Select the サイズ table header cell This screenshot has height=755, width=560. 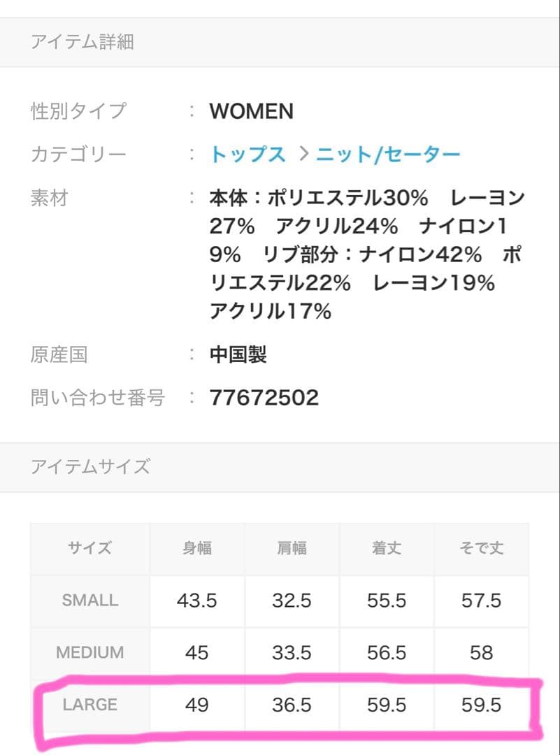(89, 548)
